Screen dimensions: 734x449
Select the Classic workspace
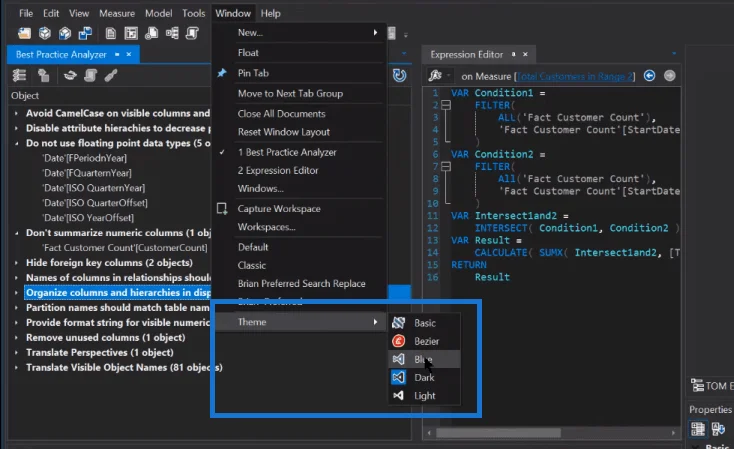click(300, 265)
